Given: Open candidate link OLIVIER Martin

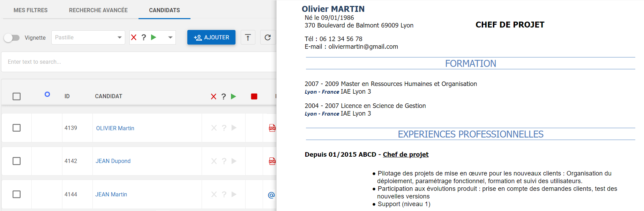Looking at the screenshot, I should coord(115,128).
